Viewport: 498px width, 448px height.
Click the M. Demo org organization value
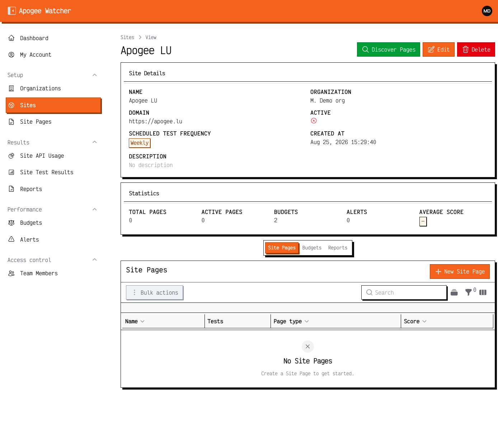coord(328,101)
